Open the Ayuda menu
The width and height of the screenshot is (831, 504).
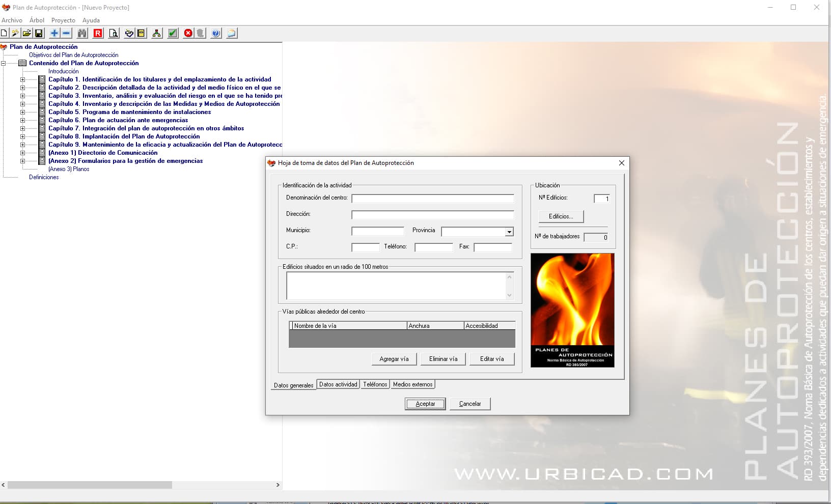[x=91, y=20]
